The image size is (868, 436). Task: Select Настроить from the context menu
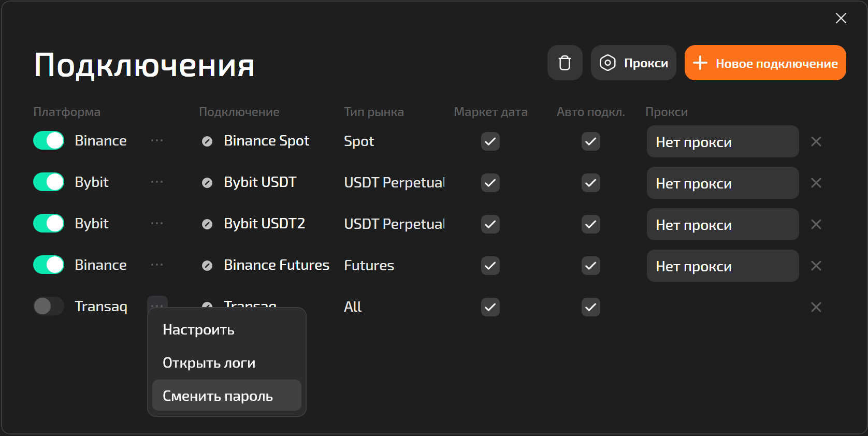199,330
